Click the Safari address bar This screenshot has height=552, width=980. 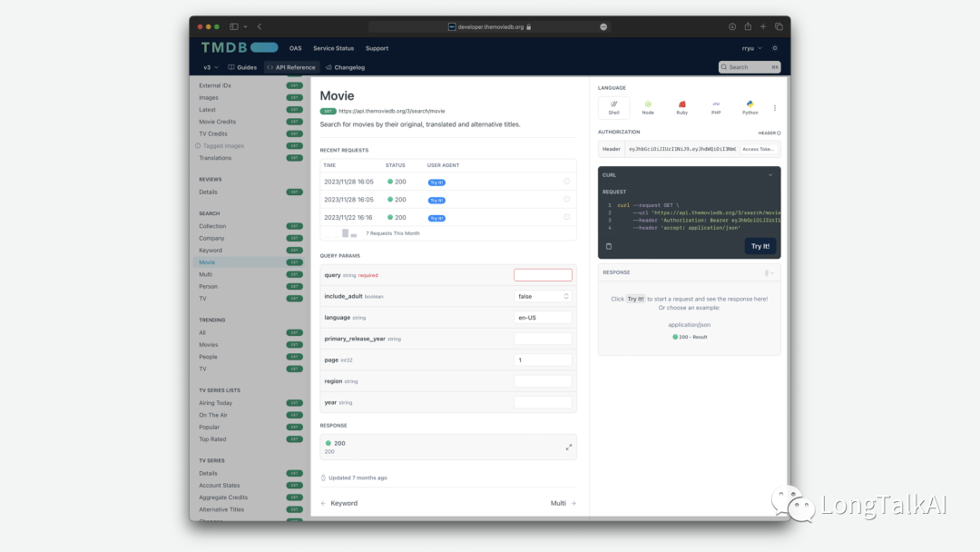click(488, 27)
